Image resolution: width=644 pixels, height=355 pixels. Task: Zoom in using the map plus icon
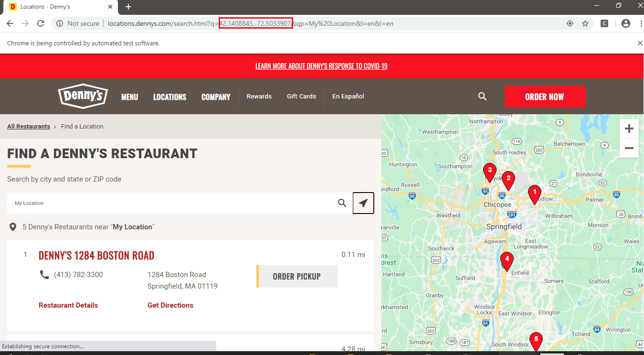tap(629, 128)
